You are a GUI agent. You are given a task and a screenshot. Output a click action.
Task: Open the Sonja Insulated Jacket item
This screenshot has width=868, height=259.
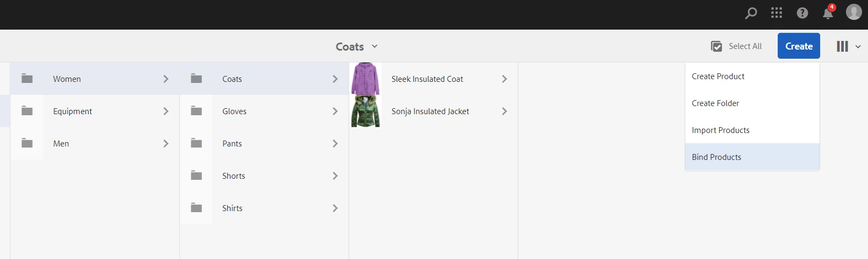pos(430,111)
